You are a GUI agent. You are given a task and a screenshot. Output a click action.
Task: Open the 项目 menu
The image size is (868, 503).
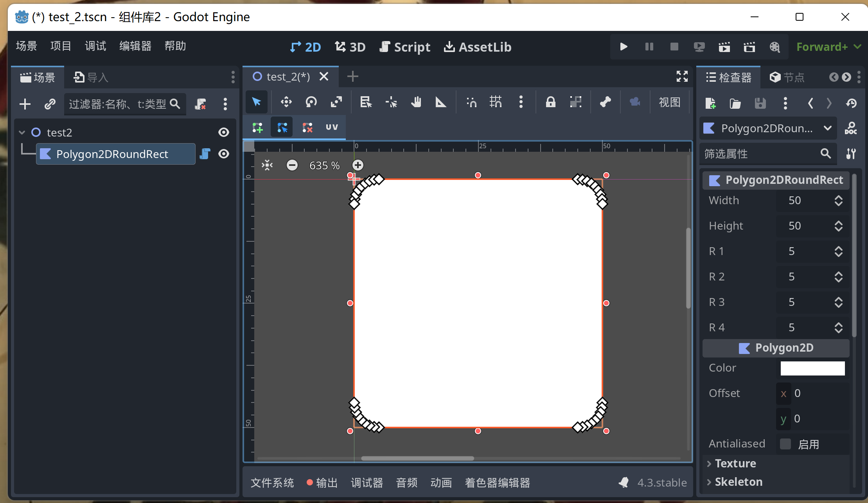click(61, 46)
